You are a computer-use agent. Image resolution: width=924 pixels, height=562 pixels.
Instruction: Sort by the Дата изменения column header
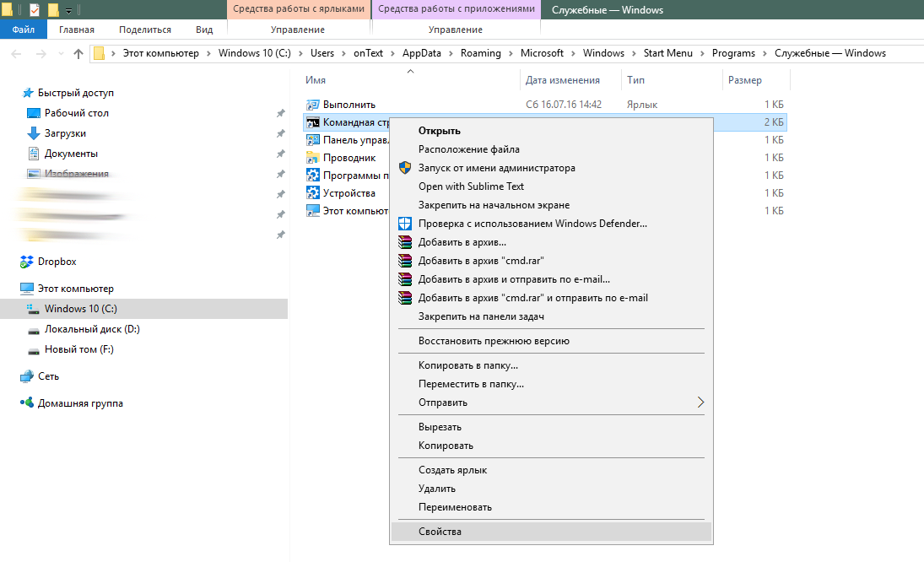click(570, 80)
